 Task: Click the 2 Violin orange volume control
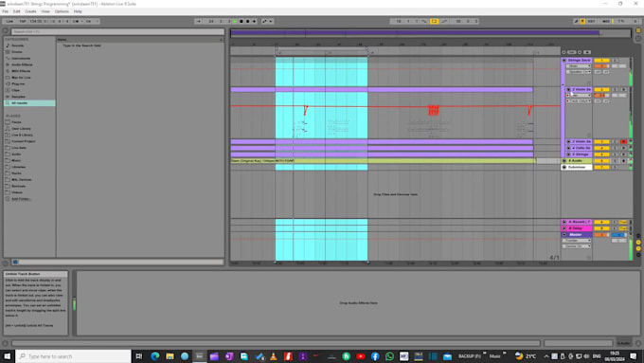pos(601,96)
